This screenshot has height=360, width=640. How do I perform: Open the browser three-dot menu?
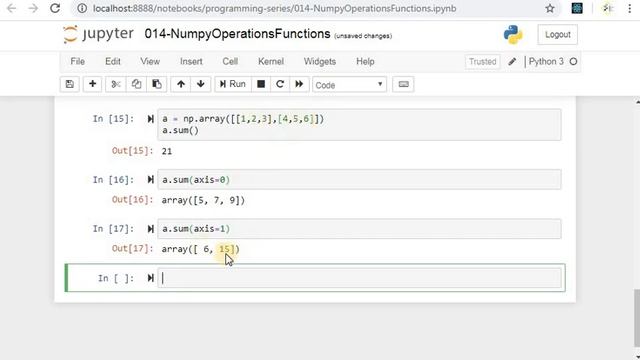click(630, 9)
